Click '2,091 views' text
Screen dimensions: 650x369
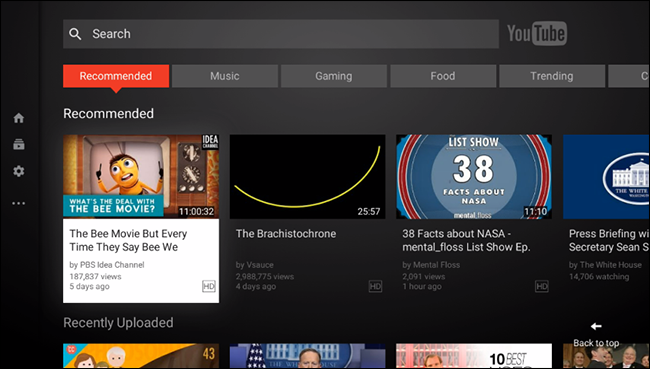[424, 277]
